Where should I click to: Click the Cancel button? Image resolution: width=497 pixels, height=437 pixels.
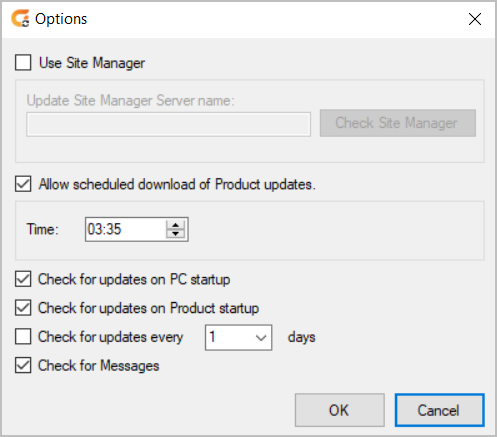[x=439, y=410]
